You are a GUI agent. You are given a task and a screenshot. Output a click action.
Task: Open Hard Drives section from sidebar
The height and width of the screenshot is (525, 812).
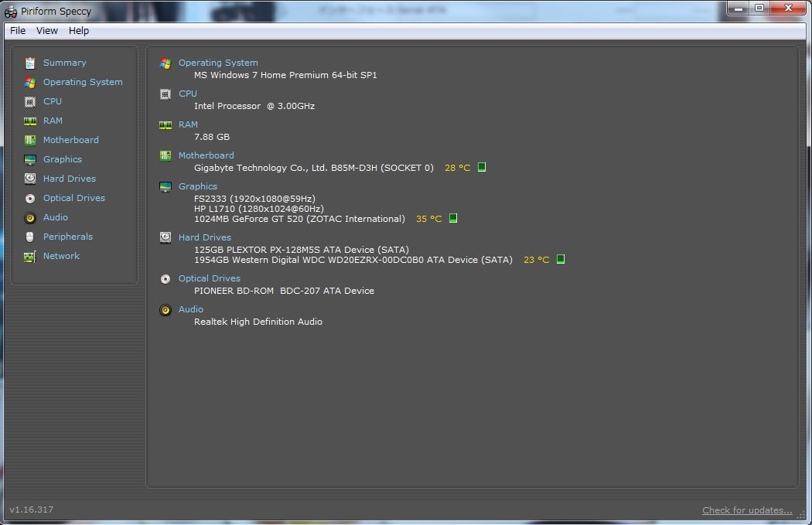(70, 179)
